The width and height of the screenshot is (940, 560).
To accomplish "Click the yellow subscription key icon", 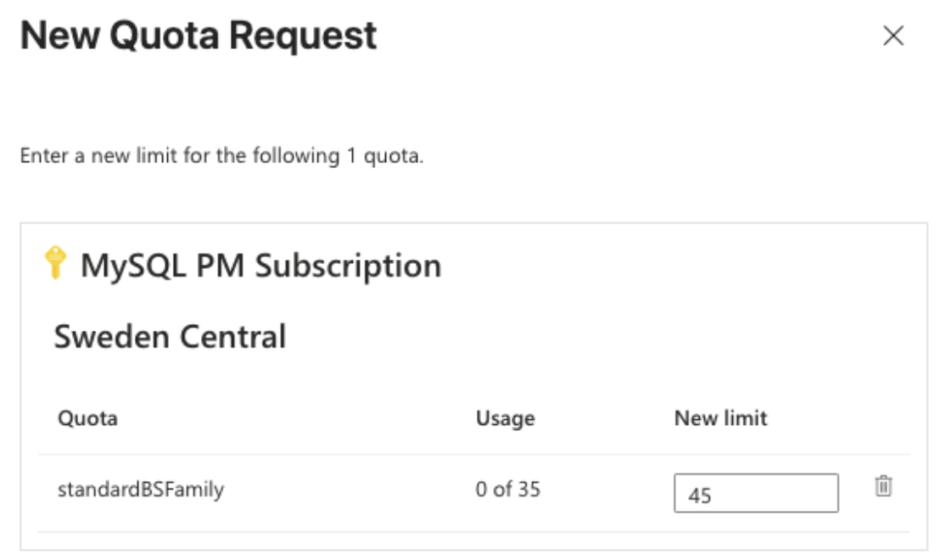I will 55,263.
